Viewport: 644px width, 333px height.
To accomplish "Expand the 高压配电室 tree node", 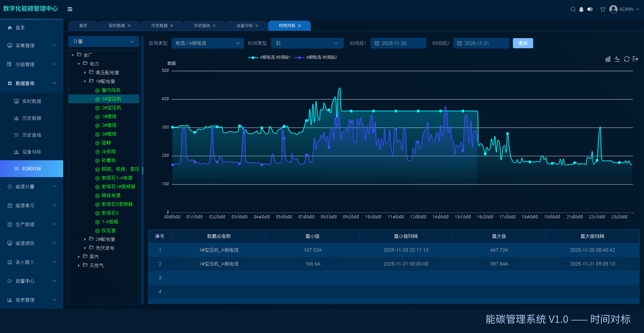I will coord(85,73).
